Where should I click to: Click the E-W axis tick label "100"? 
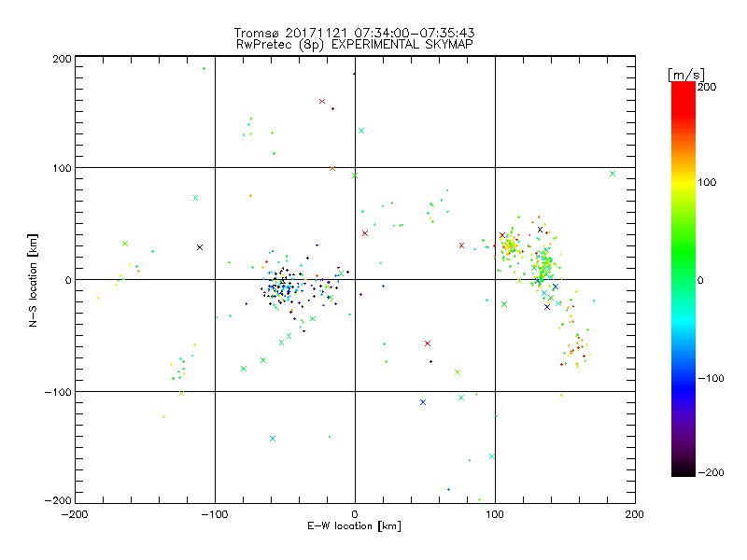click(x=495, y=514)
